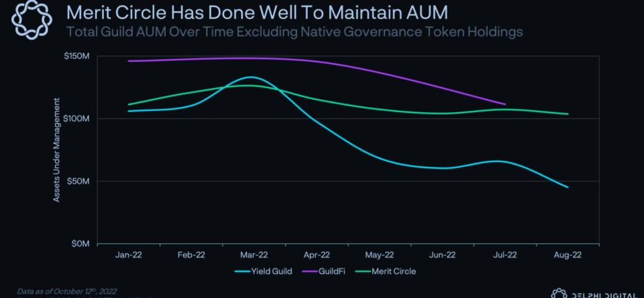Click the chart title about Merit Circle AUM
Image resolution: width=644 pixels, height=298 pixels.
(x=256, y=13)
